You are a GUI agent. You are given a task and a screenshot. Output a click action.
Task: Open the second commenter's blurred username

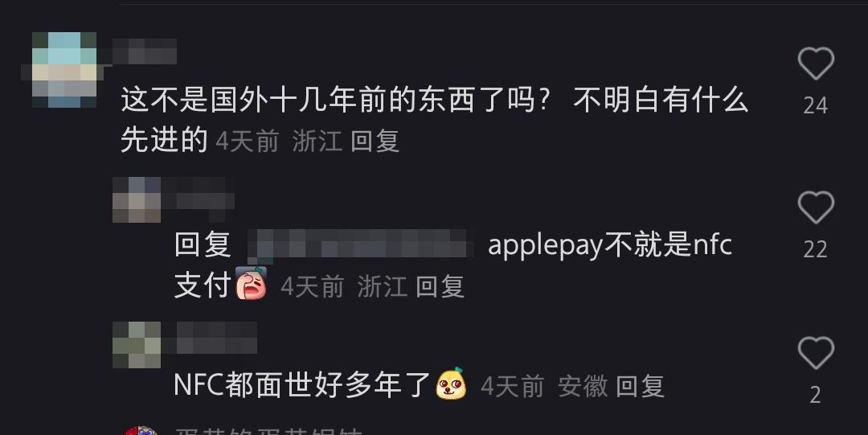pyautogui.click(x=199, y=200)
